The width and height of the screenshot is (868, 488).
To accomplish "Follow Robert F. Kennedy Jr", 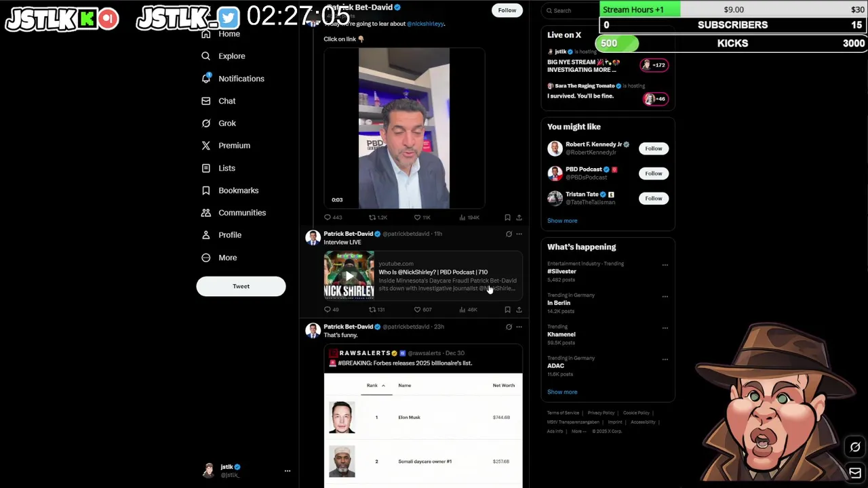I will pyautogui.click(x=654, y=148).
